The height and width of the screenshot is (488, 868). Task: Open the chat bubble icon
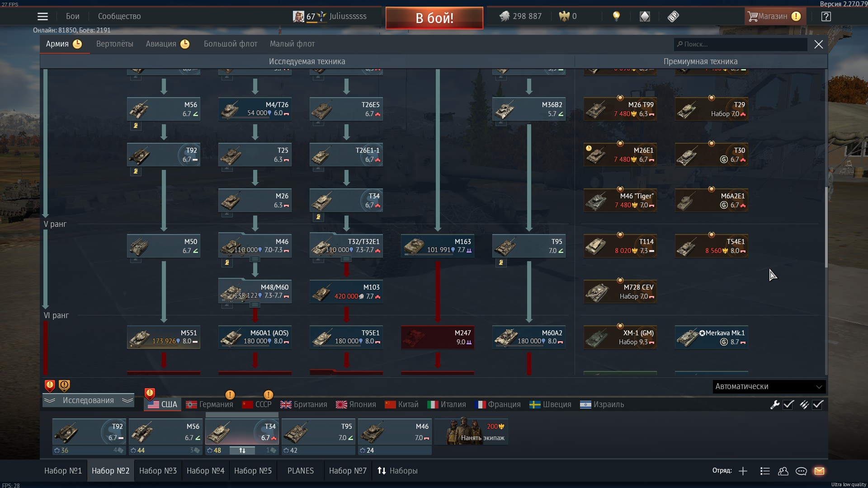pyautogui.click(x=801, y=471)
